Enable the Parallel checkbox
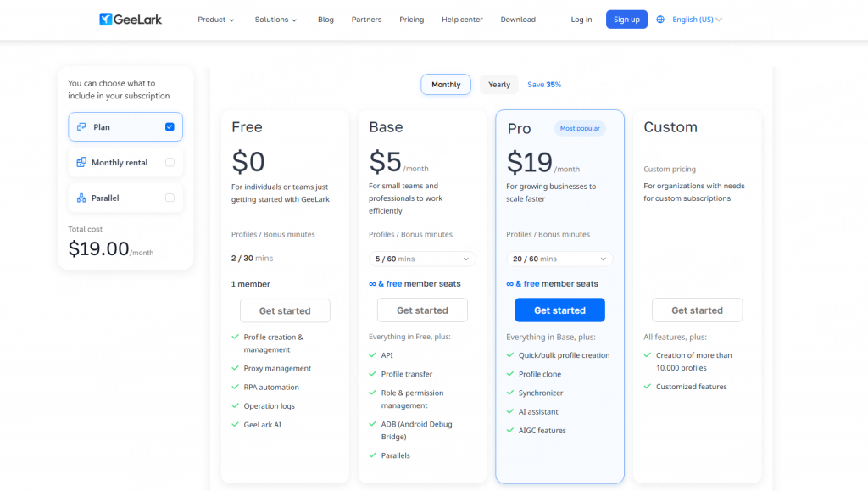This screenshot has width=868, height=491. click(x=170, y=198)
